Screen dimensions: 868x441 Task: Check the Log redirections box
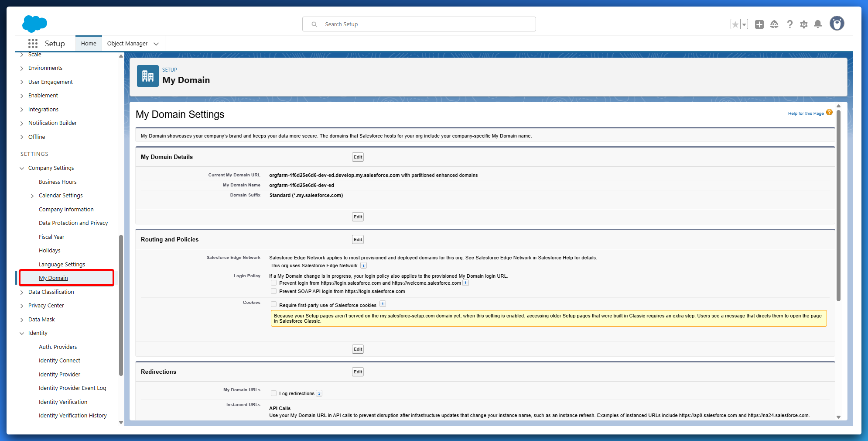274,393
